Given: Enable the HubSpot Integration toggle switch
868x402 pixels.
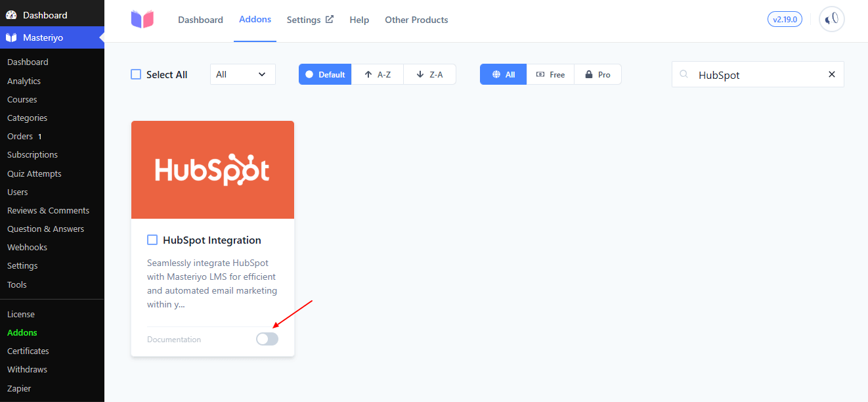Looking at the screenshot, I should coord(267,339).
